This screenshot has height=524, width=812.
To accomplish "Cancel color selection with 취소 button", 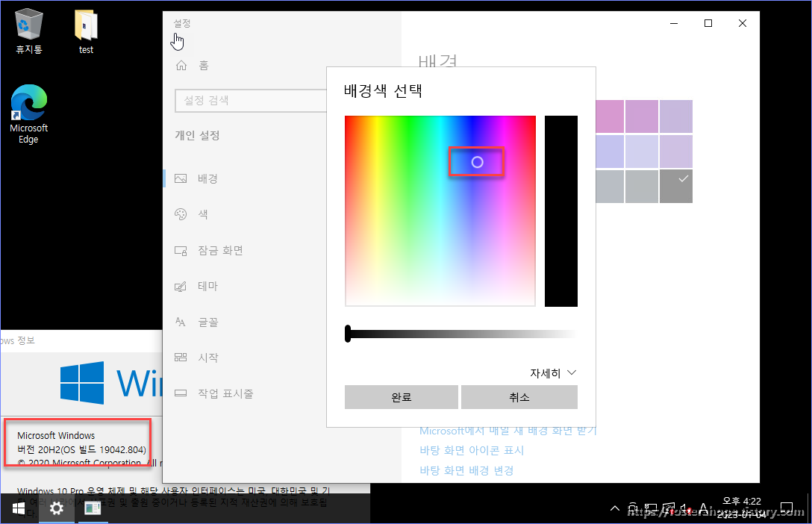I will (x=519, y=397).
